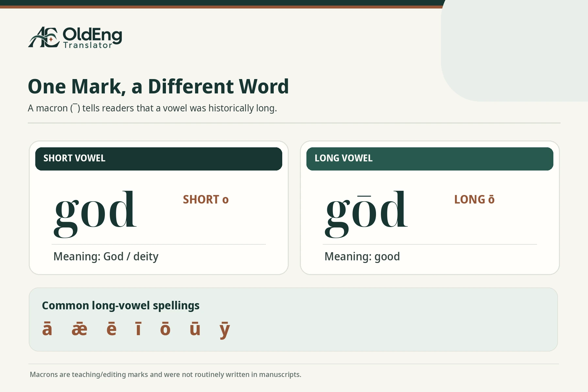Select the long vowel ā glyph
Screen dimensions: 588x392
click(x=47, y=329)
